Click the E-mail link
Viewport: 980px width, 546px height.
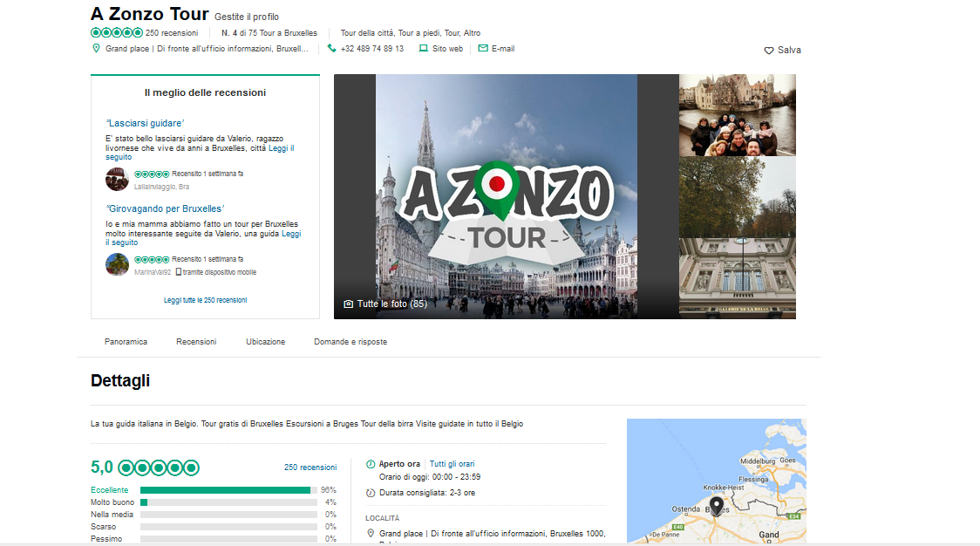point(503,48)
